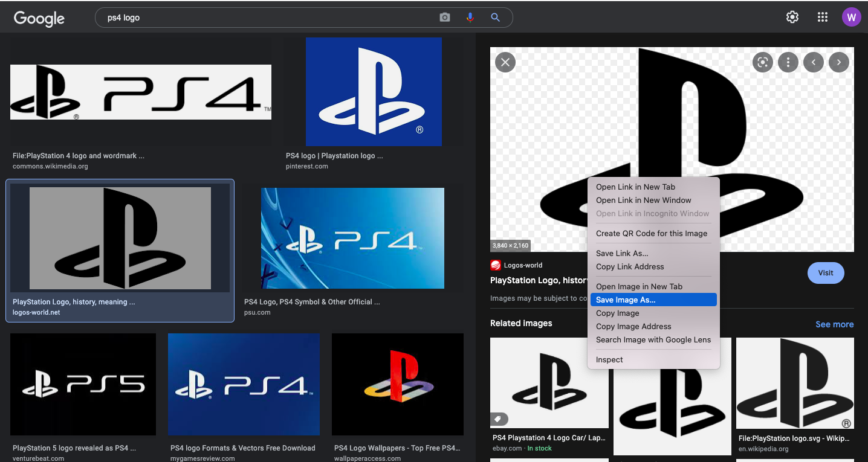The image size is (868, 462).
Task: Click the ebay.com source text
Action: (x=507, y=448)
